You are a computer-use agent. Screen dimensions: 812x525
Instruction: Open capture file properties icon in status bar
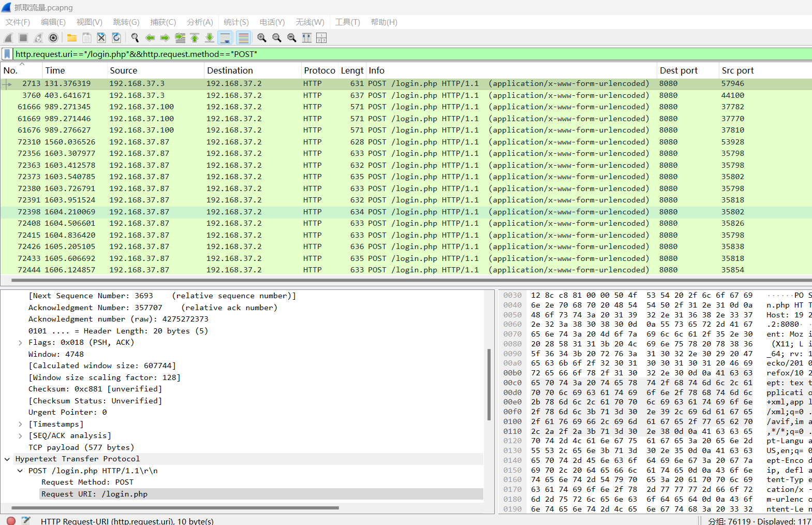[26, 521]
